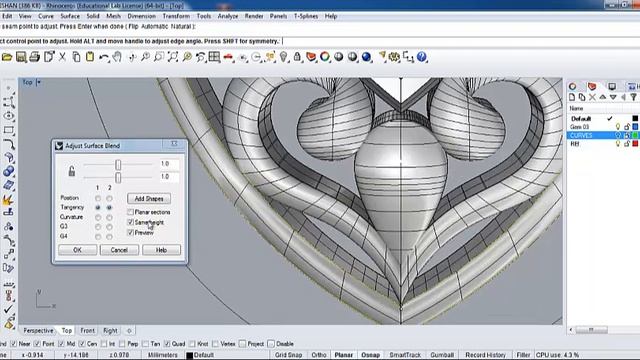Click the light bulb Hide Objects icon
Screen dimensions: 640x360
click(x=283, y=57)
